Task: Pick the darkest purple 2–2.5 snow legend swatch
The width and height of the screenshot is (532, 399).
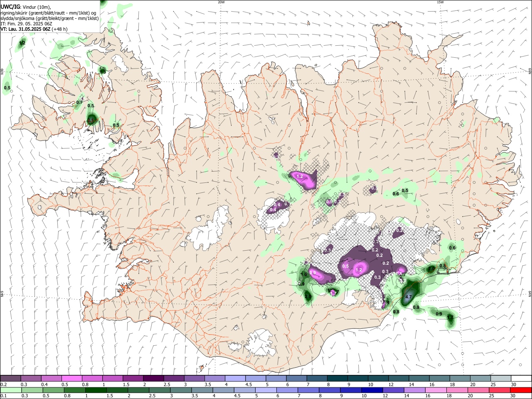Action: tap(153, 379)
